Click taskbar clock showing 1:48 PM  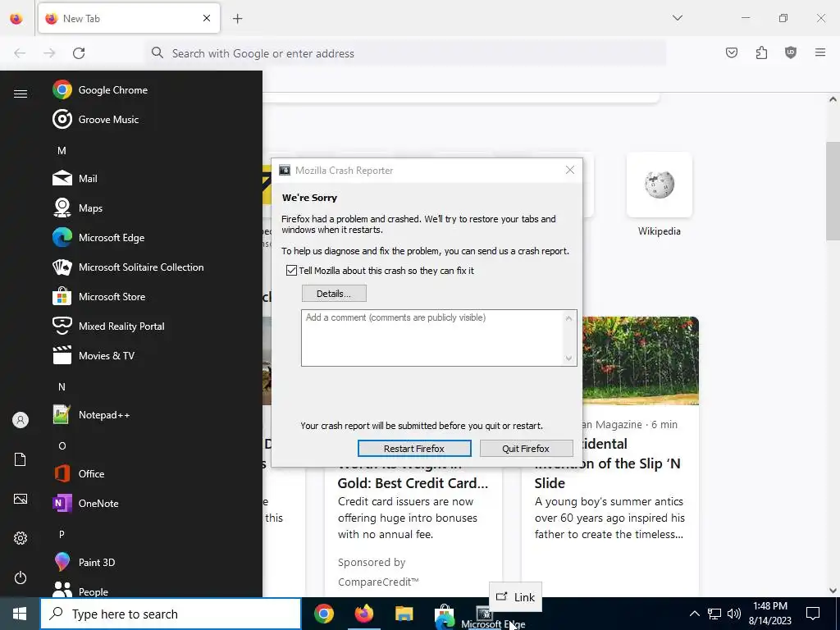tap(769, 614)
